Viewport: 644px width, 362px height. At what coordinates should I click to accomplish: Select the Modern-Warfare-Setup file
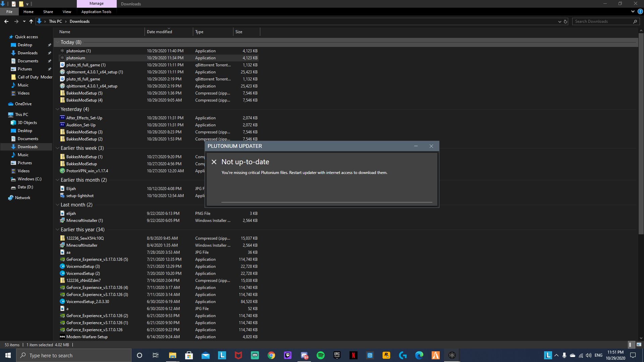[x=159, y=337]
